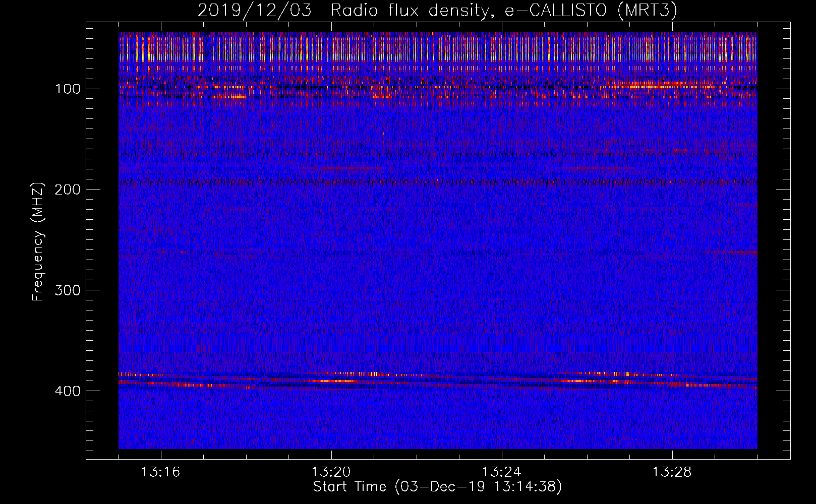Click the 'Frequency (MHZ)' axis label

38,241
